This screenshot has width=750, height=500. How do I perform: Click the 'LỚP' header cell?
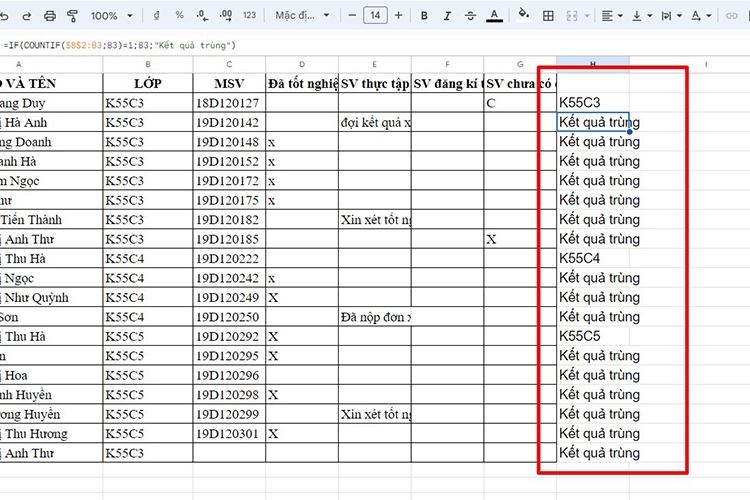pyautogui.click(x=148, y=83)
